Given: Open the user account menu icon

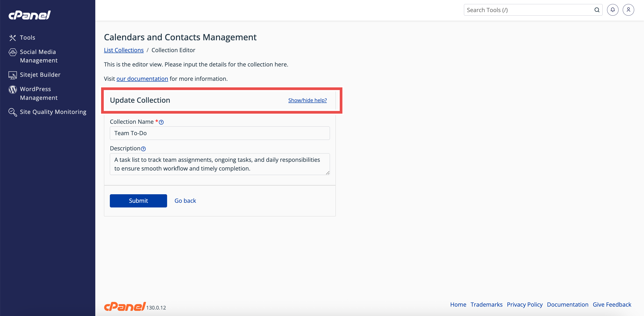Looking at the screenshot, I should pos(628,10).
